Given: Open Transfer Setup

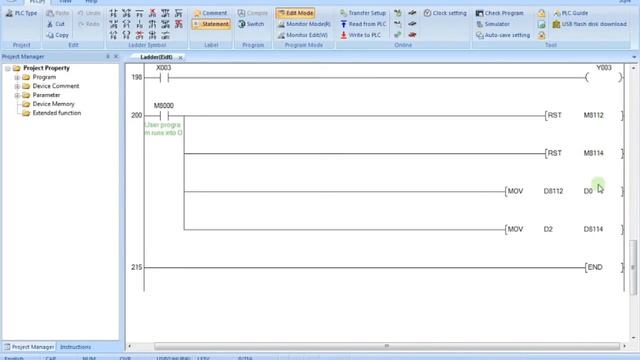Looking at the screenshot, I should [x=362, y=13].
